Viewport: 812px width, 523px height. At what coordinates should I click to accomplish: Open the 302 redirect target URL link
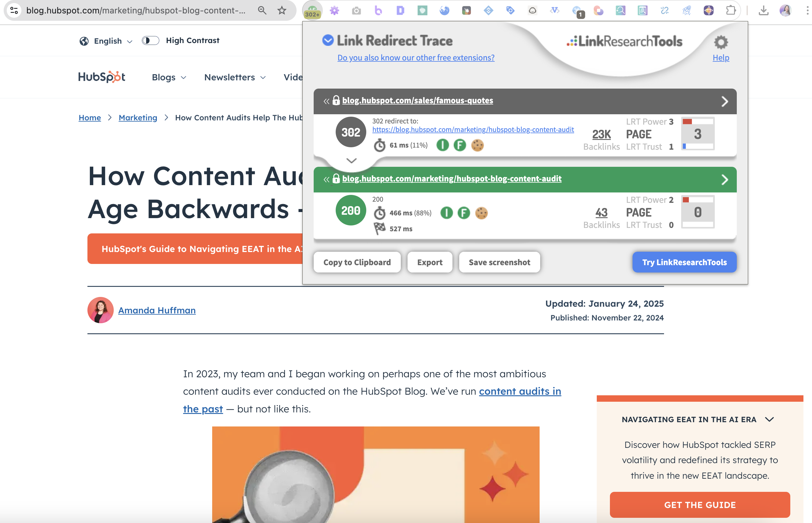473,130
